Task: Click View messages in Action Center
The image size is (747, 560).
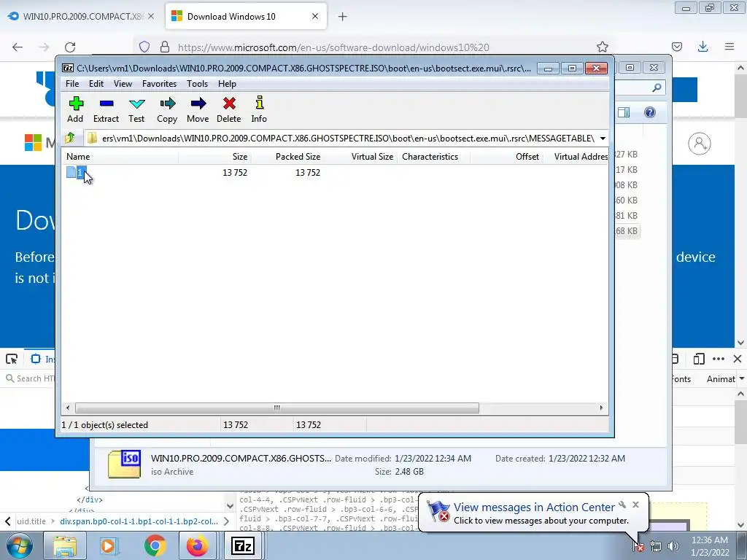Action: (534, 507)
